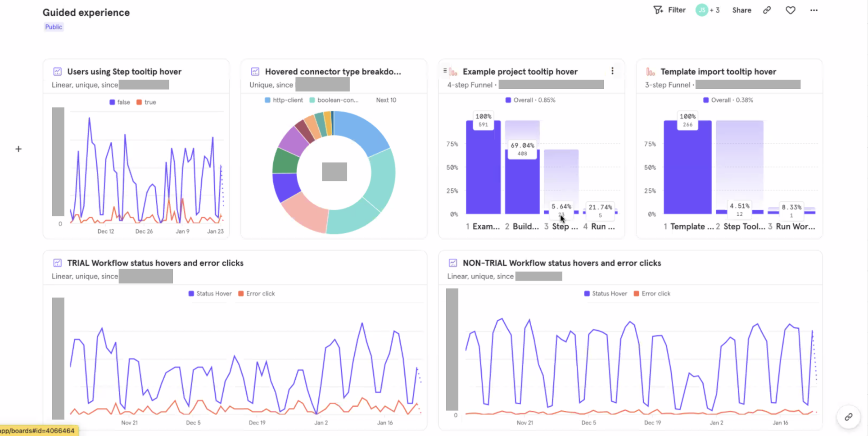This screenshot has height=436, width=868.
Task: Click the line chart icon on TRIAL Workflow status card
Action: pyautogui.click(x=57, y=263)
